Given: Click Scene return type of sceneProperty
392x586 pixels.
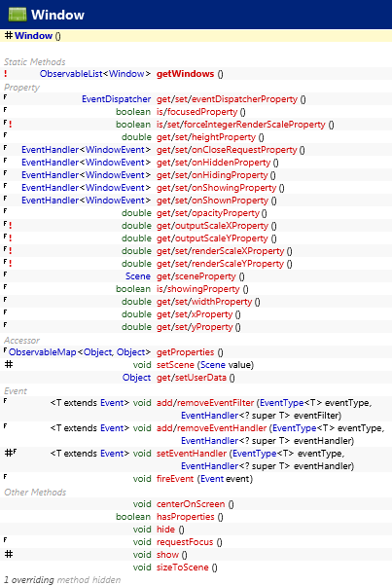Looking at the screenshot, I should coord(138,276).
